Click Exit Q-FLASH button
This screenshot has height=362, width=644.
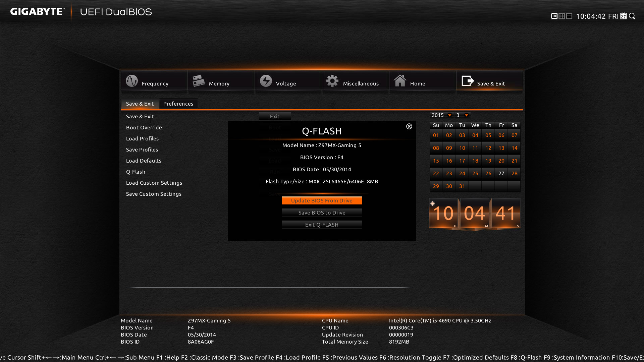pos(322,225)
